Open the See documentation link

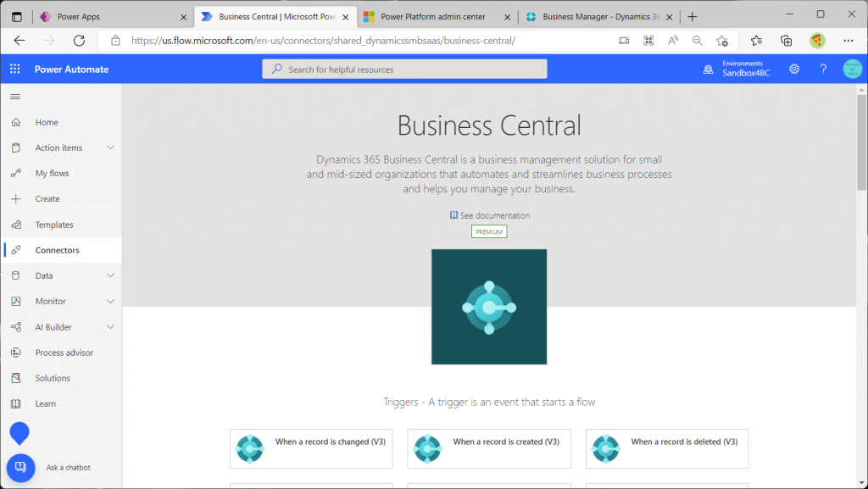click(490, 215)
